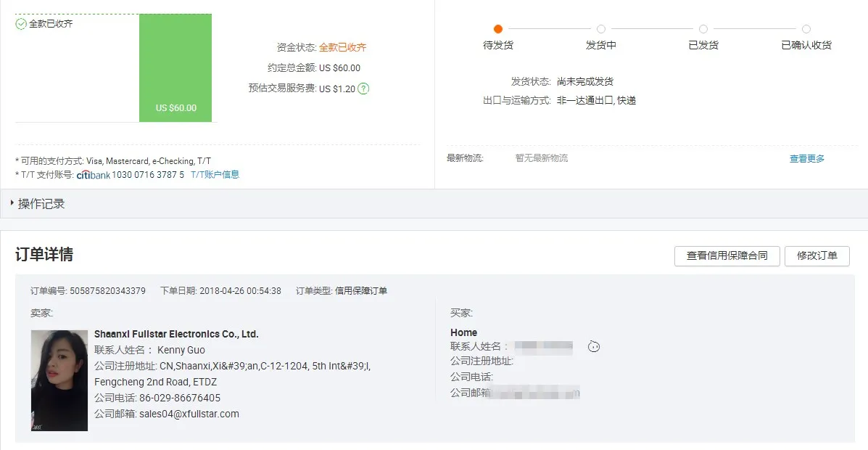Viewport: 868px width, 450px height.
Task: Click the 发货中 progress step circle
Action: click(601, 29)
